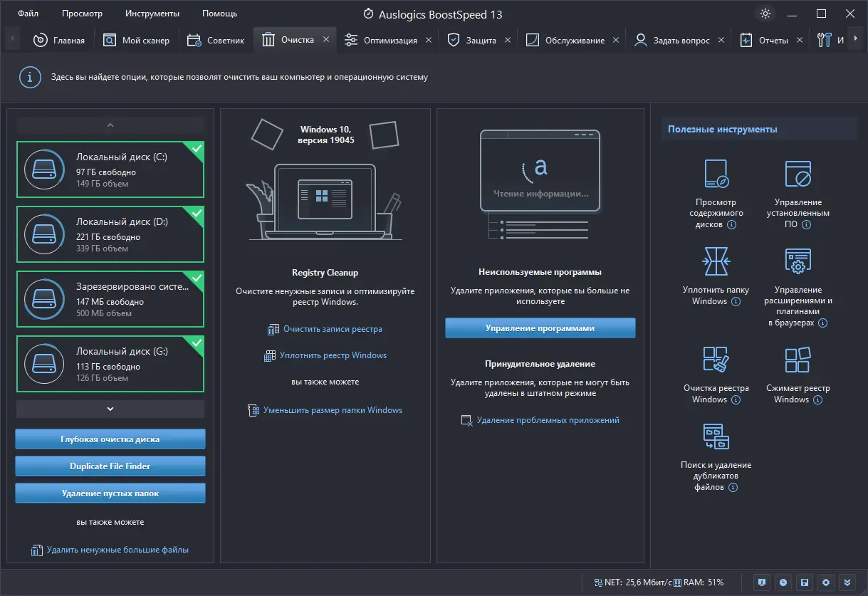The height and width of the screenshot is (596, 868).
Task: Click the info icon next to 'Сжимает реестр Windows'
Action: (817, 400)
